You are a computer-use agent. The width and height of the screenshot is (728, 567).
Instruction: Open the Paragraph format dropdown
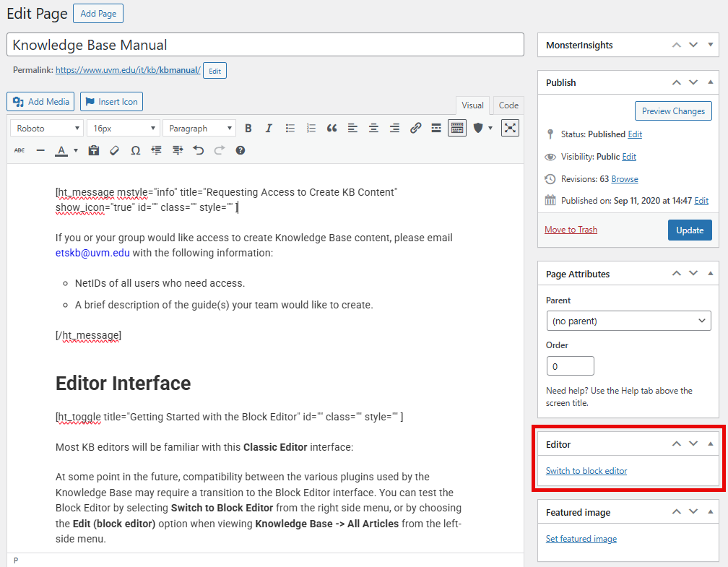199,128
